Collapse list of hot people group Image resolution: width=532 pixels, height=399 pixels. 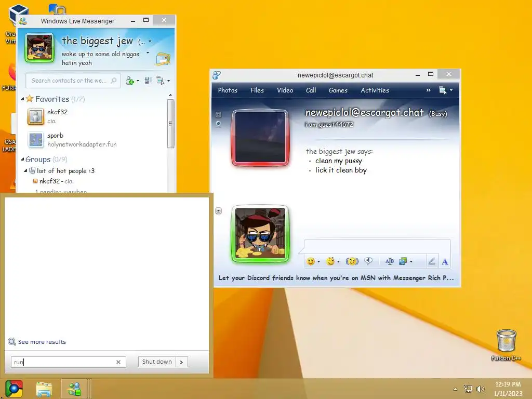coord(25,170)
